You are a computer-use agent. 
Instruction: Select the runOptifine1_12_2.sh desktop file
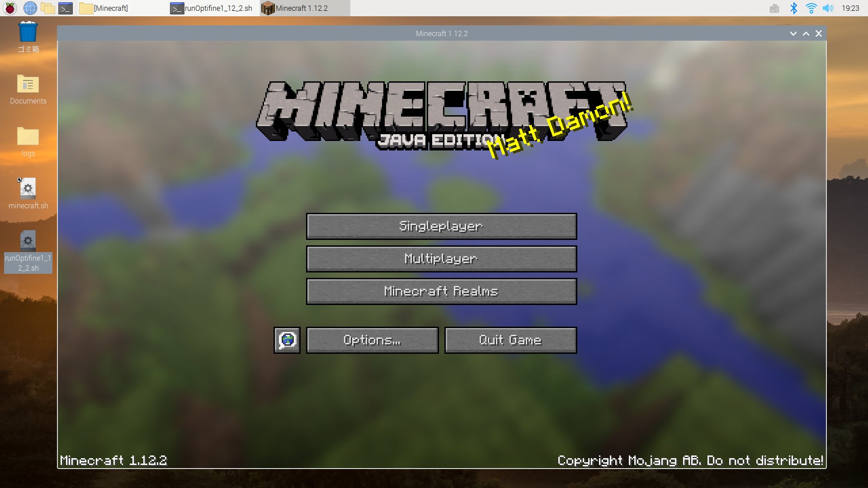(28, 251)
